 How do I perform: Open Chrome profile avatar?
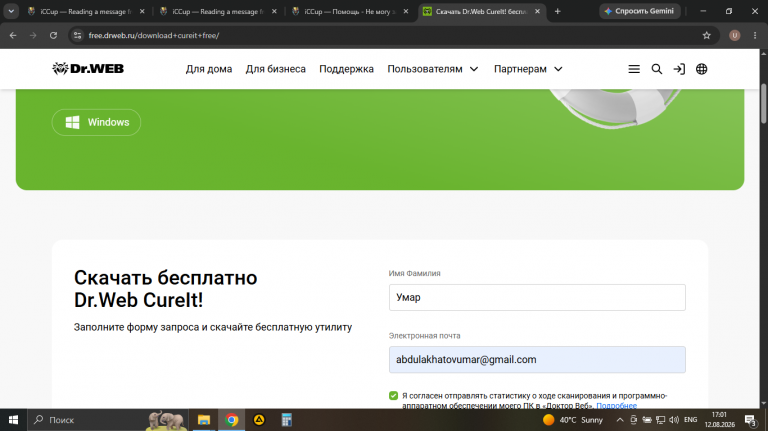[734, 35]
